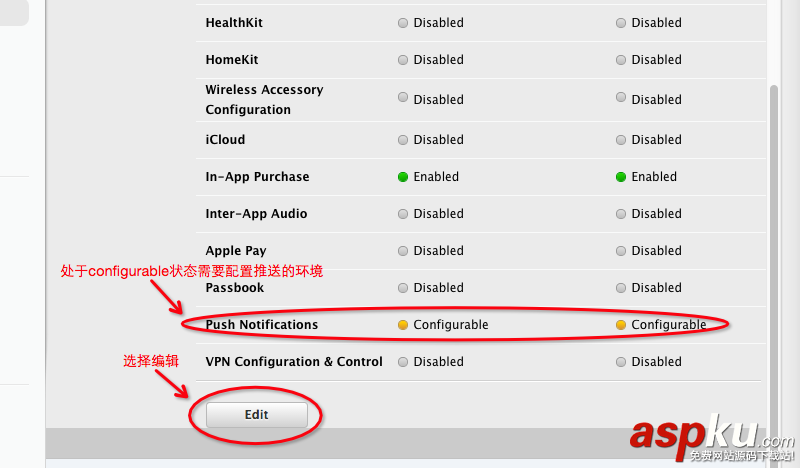Click the gray iCloud status dot, first column

(403, 140)
